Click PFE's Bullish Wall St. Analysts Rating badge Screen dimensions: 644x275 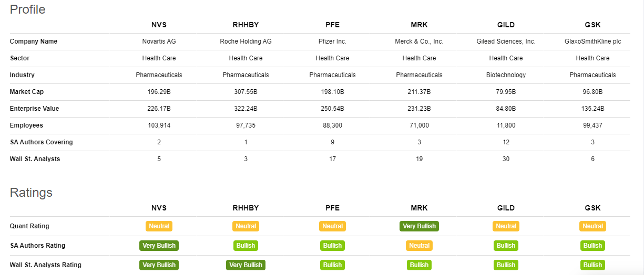[x=332, y=265]
